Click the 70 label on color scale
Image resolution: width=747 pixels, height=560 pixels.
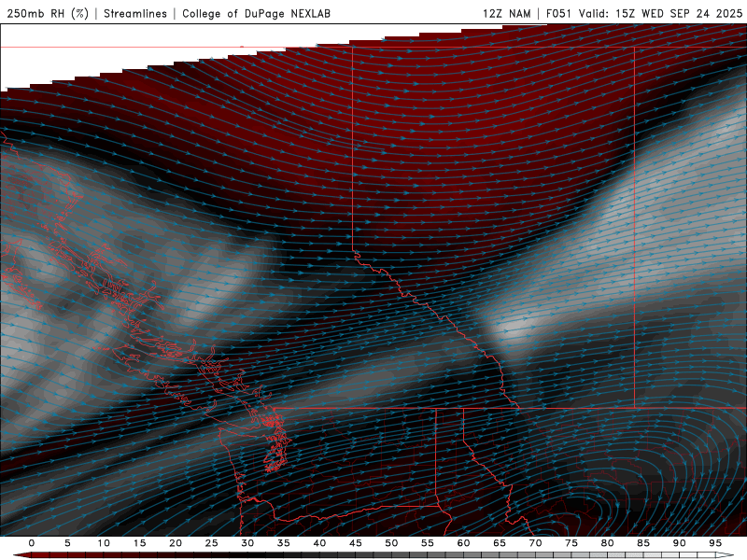pyautogui.click(x=535, y=543)
